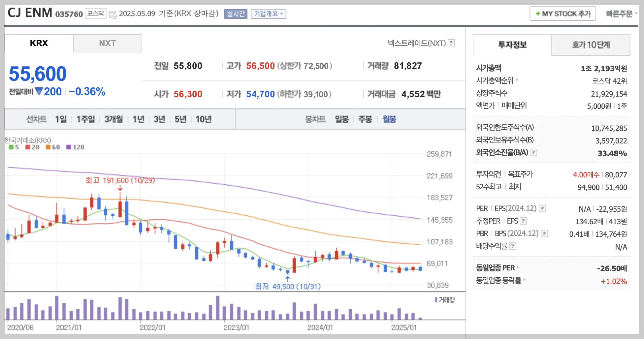Click the 한국거래소(KRX) chart label

click(x=28, y=140)
